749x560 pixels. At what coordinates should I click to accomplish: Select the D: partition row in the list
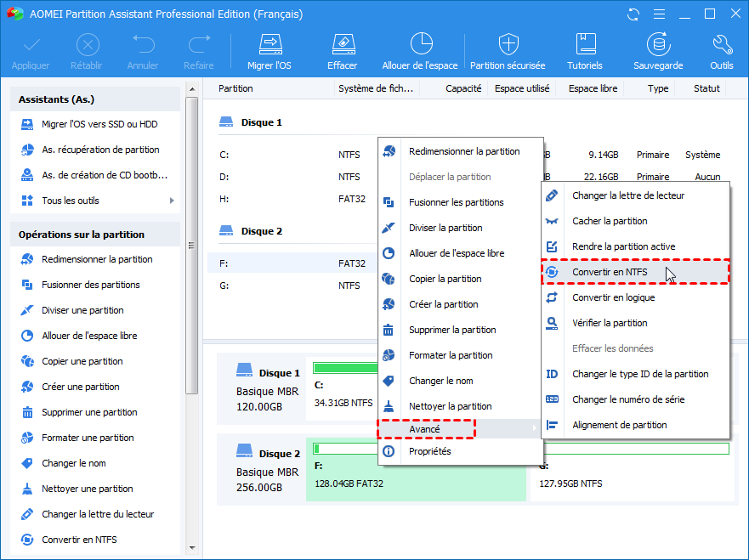(292, 177)
